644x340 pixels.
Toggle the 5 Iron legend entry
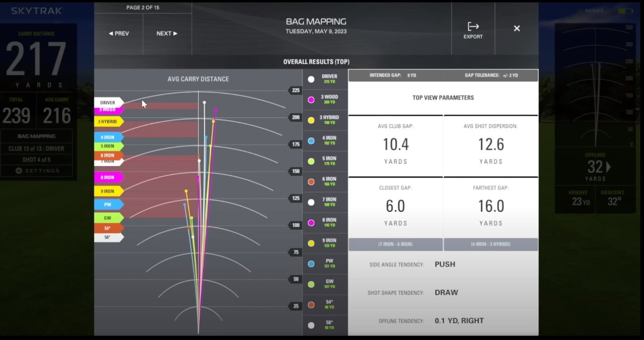(325, 161)
